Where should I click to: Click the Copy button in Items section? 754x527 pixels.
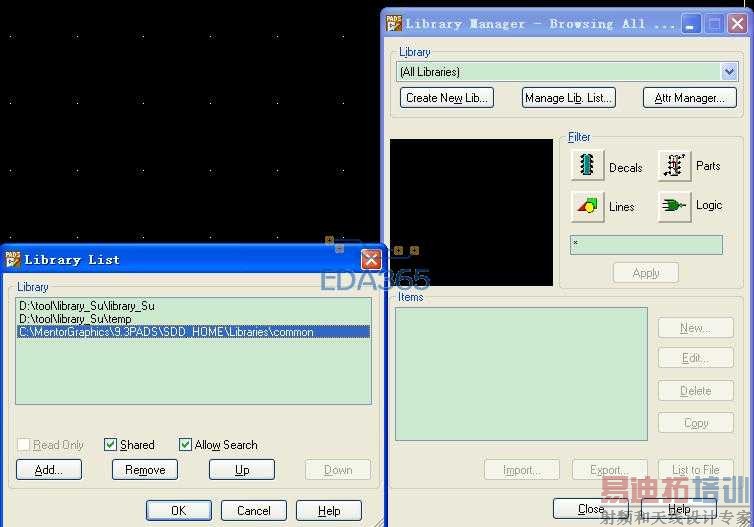pyautogui.click(x=695, y=423)
